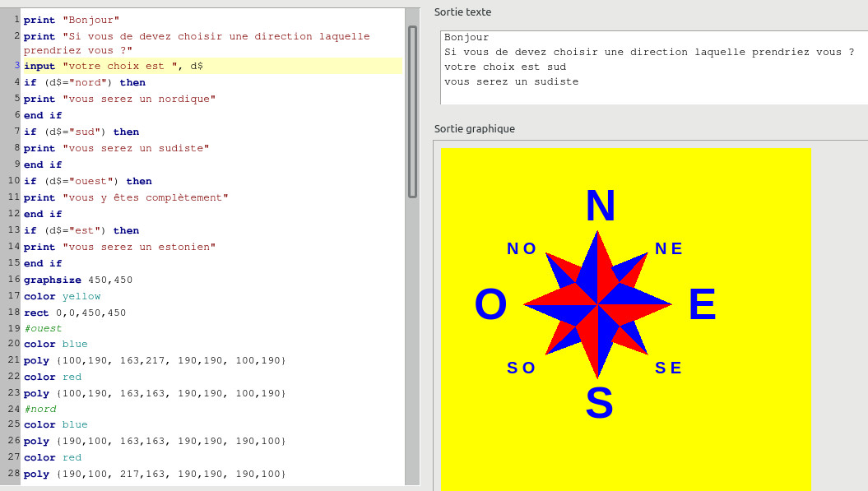Screen dimensions: 868x491
Task: Click color red on line 22
Action: (x=53, y=377)
